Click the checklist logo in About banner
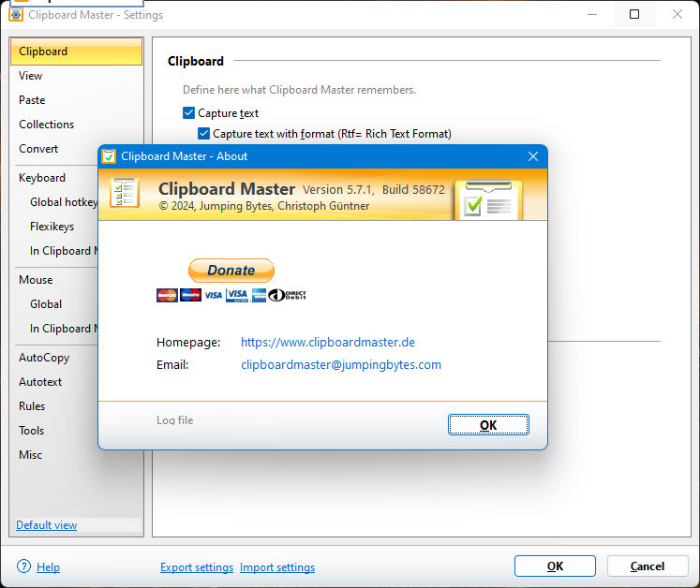The width and height of the screenshot is (700, 588). 125,193
